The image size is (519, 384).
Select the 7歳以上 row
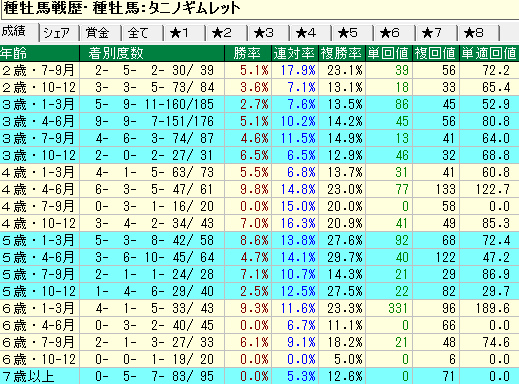click(x=259, y=376)
